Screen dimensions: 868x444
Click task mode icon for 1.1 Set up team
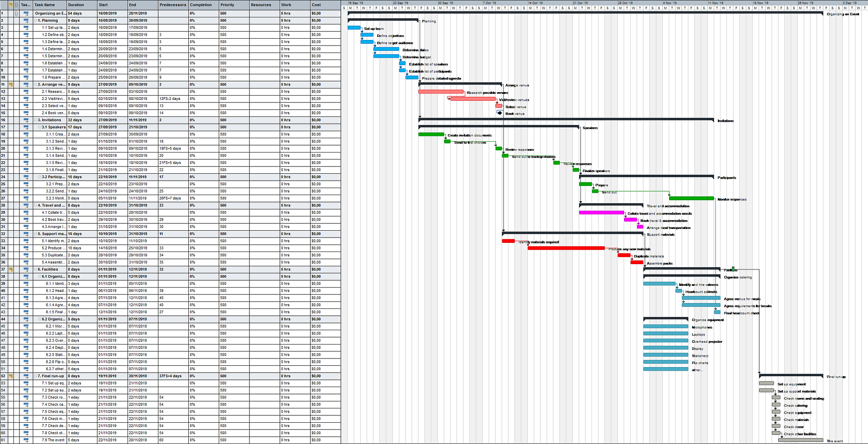point(26,27)
